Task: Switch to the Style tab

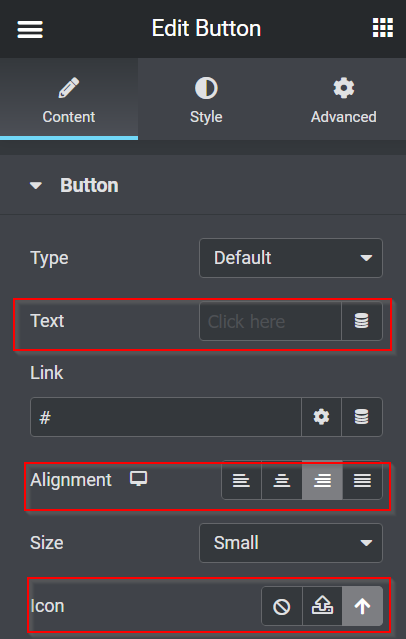Action: pyautogui.click(x=206, y=99)
